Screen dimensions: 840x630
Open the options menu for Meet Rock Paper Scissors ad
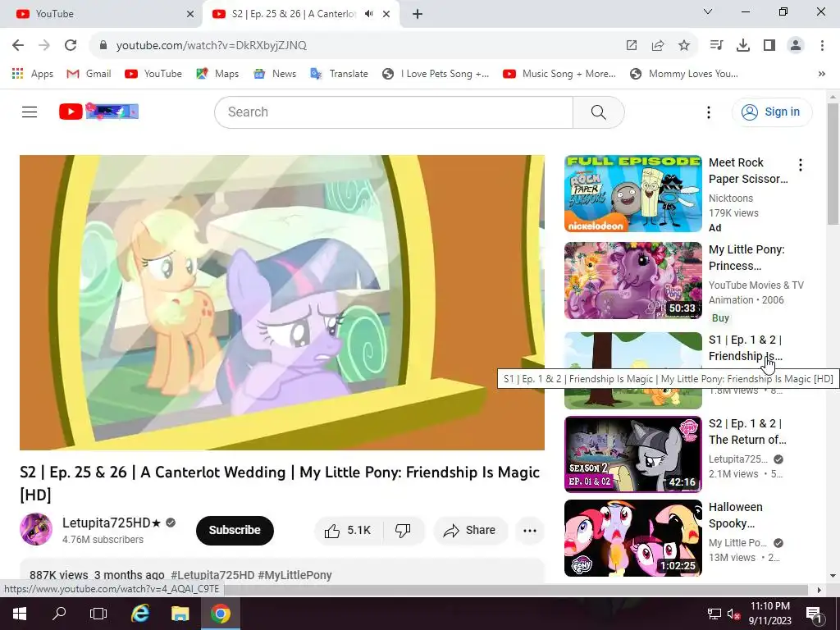[801, 165]
